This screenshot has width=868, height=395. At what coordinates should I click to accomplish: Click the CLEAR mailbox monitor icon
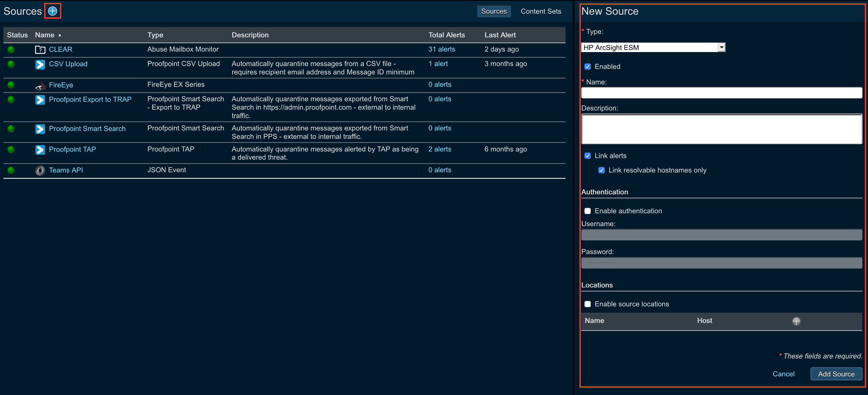(x=40, y=49)
